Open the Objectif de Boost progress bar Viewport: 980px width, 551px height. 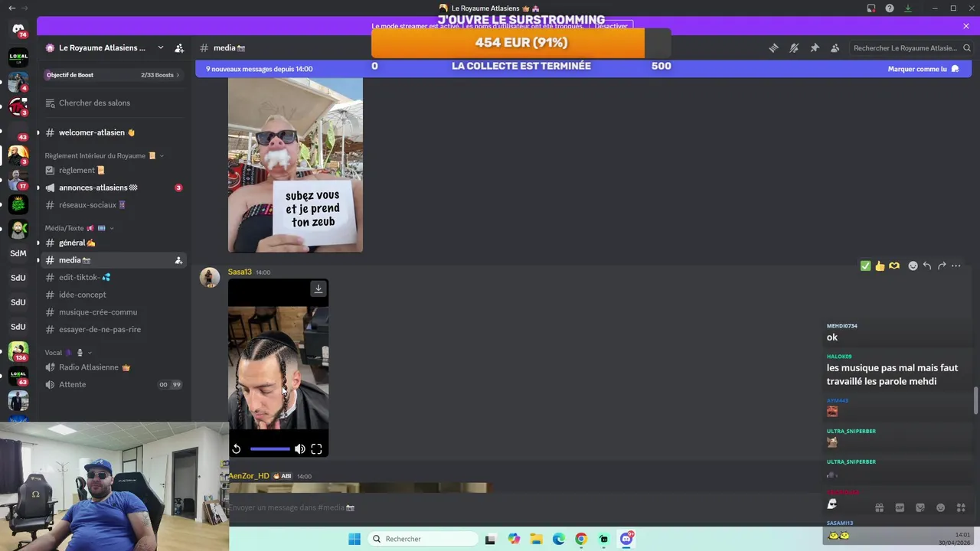(x=113, y=75)
